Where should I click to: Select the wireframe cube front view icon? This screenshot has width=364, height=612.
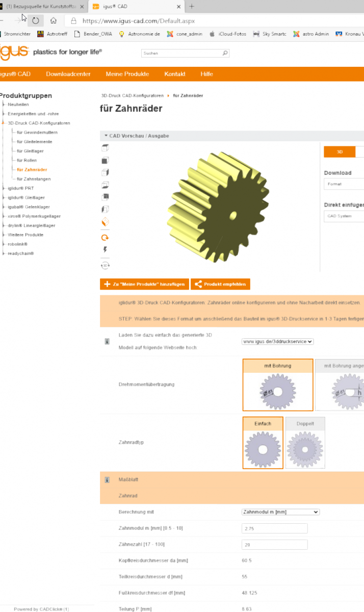point(106,148)
